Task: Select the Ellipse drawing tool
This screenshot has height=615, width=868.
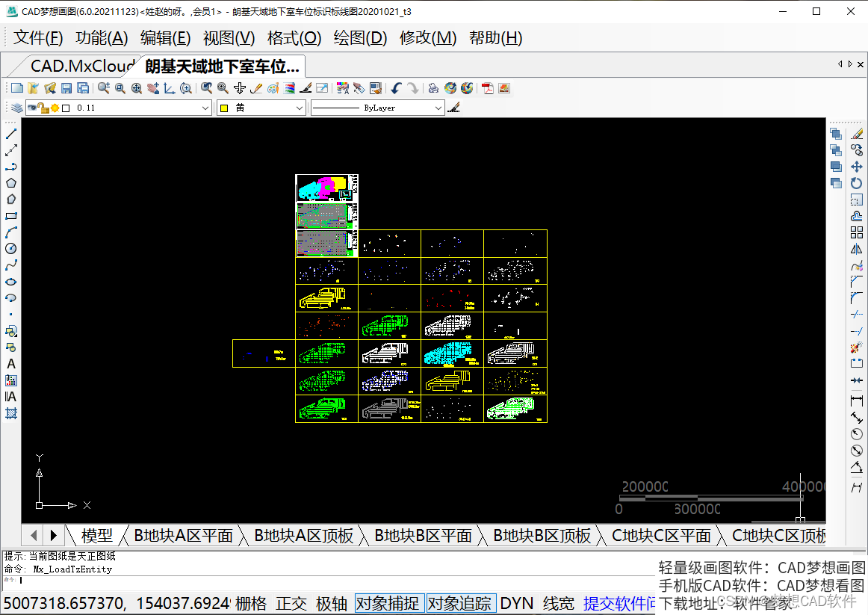Action: (x=11, y=282)
